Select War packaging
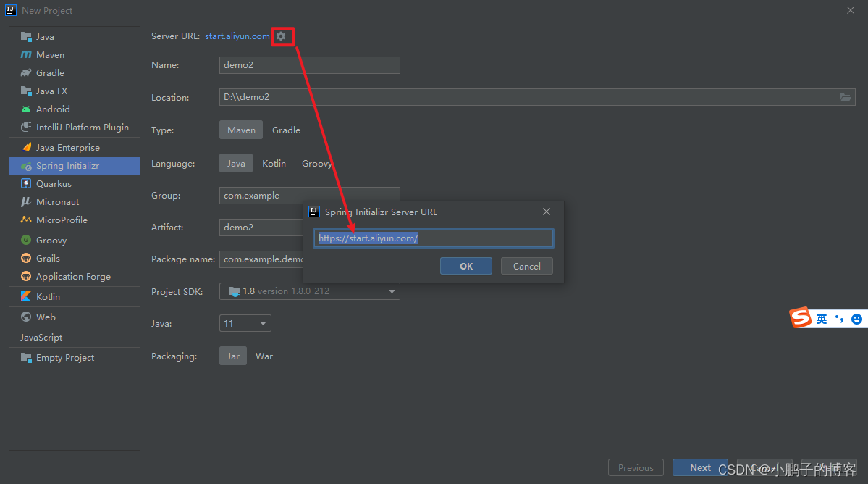This screenshot has width=868, height=484. click(x=264, y=356)
